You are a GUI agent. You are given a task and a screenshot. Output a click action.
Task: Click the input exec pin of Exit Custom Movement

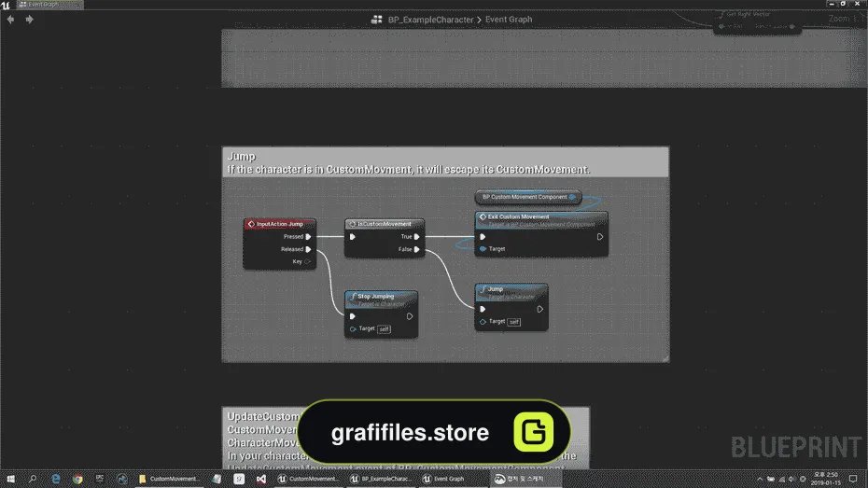[x=483, y=237]
